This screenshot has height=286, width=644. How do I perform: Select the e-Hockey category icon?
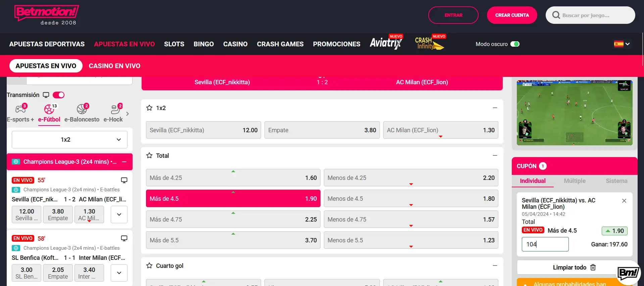[116, 109]
